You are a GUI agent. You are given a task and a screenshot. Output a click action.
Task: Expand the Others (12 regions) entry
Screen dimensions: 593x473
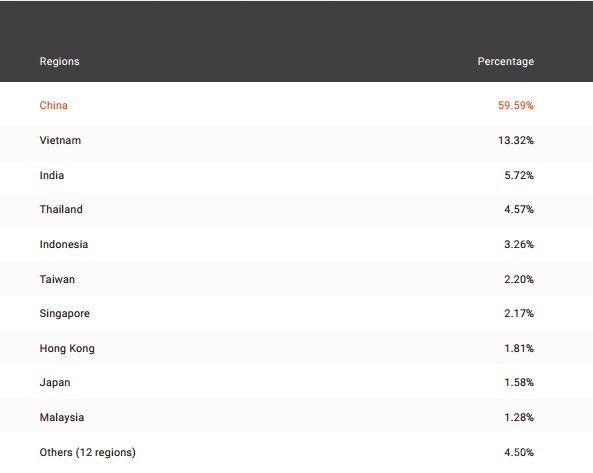pyautogui.click(x=87, y=452)
